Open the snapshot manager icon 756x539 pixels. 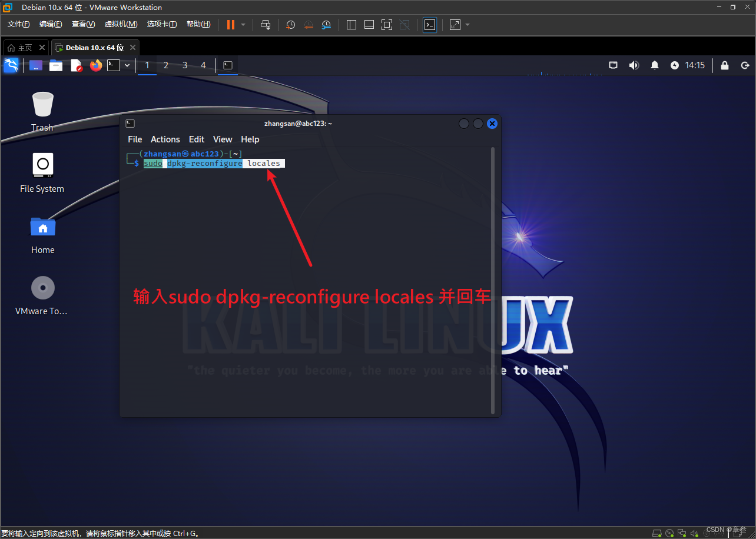(326, 25)
